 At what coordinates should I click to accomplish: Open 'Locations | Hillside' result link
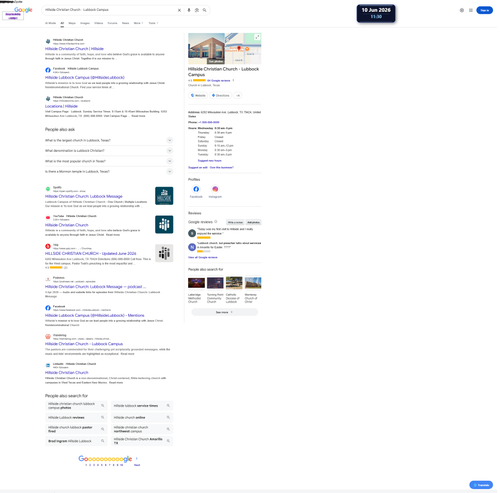tap(61, 106)
